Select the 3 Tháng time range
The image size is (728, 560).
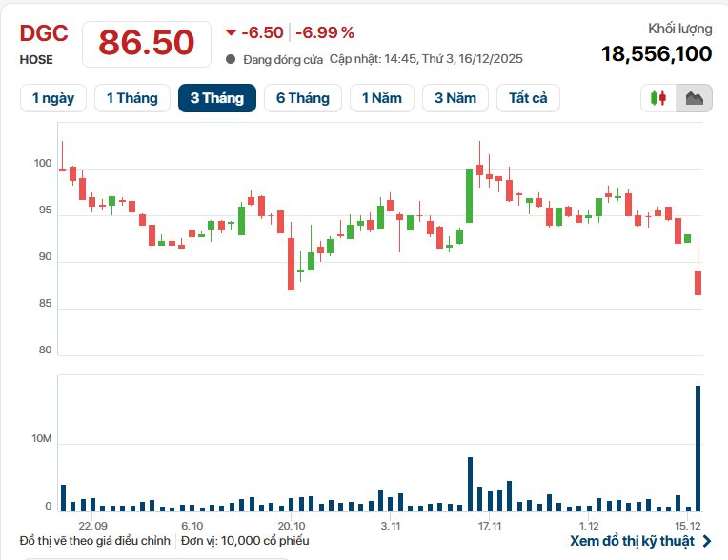(217, 98)
